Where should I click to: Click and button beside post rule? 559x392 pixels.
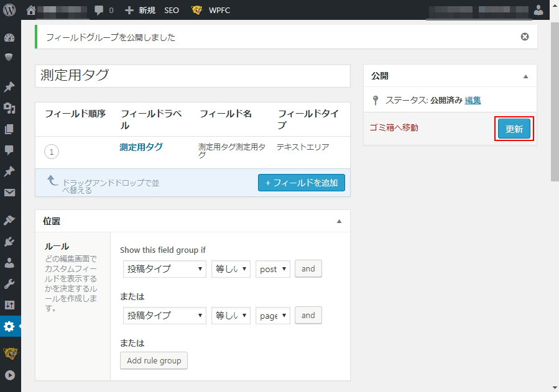coord(308,269)
